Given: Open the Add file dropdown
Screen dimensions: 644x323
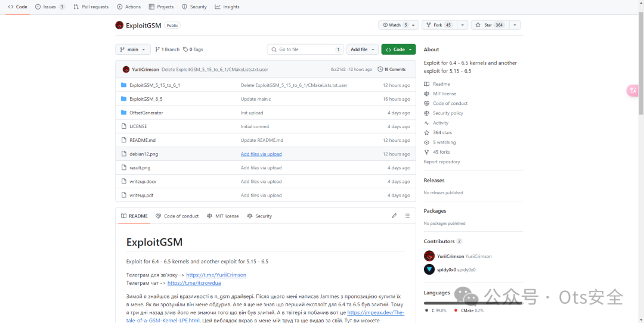Looking at the screenshot, I should [363, 49].
